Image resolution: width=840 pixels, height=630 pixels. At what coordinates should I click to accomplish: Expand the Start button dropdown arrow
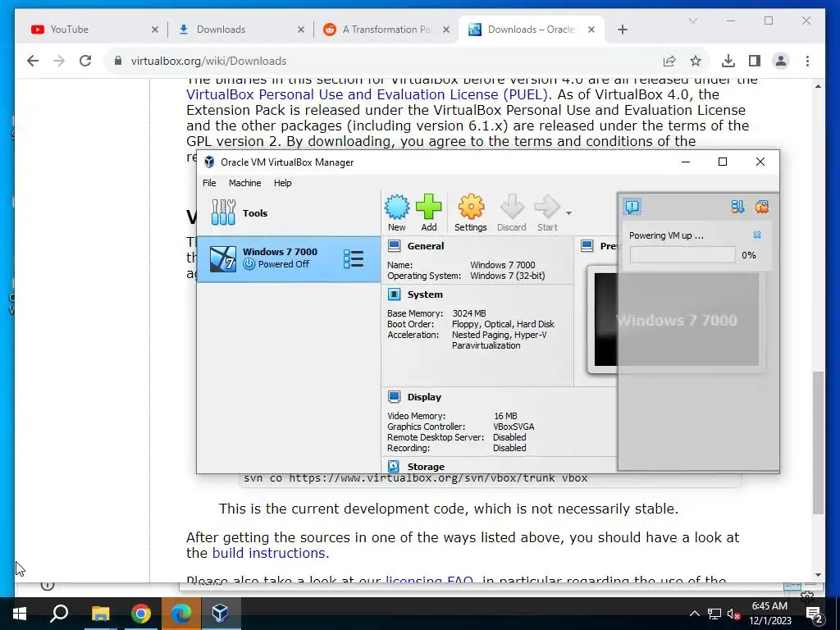pyautogui.click(x=569, y=213)
